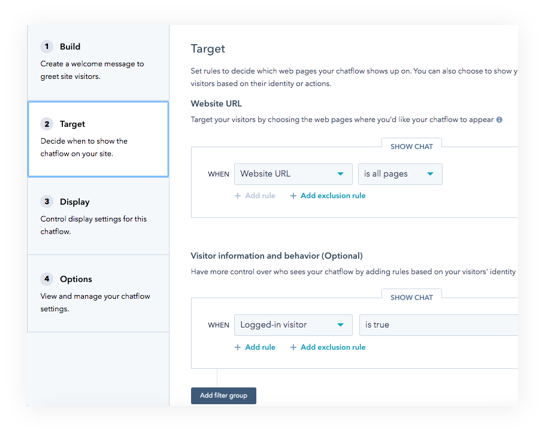Viewport: 545px width, 435px height.
Task: Open the Logged-in visitor dropdown
Action: tap(293, 325)
